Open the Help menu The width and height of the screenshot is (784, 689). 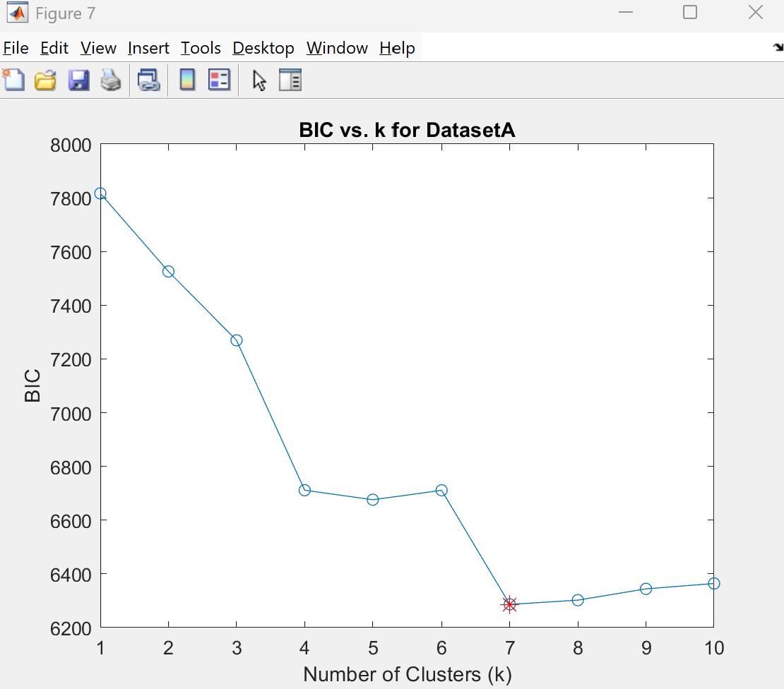pyautogui.click(x=397, y=48)
